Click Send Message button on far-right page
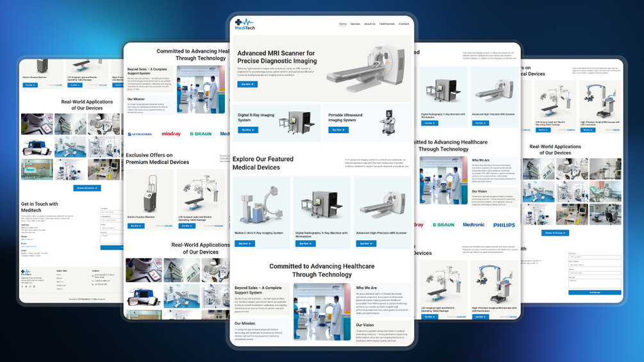Image resolution: width=644 pixels, height=362 pixels. tap(595, 293)
